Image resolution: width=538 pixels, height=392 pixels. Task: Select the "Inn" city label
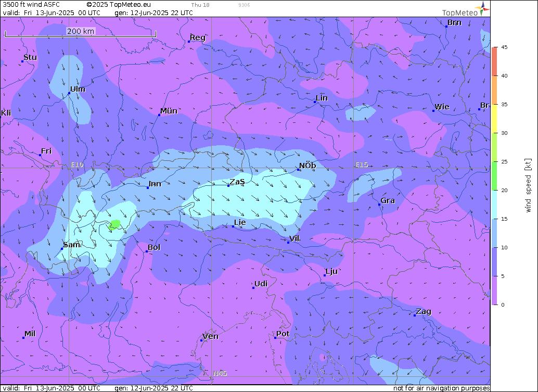[155, 184]
